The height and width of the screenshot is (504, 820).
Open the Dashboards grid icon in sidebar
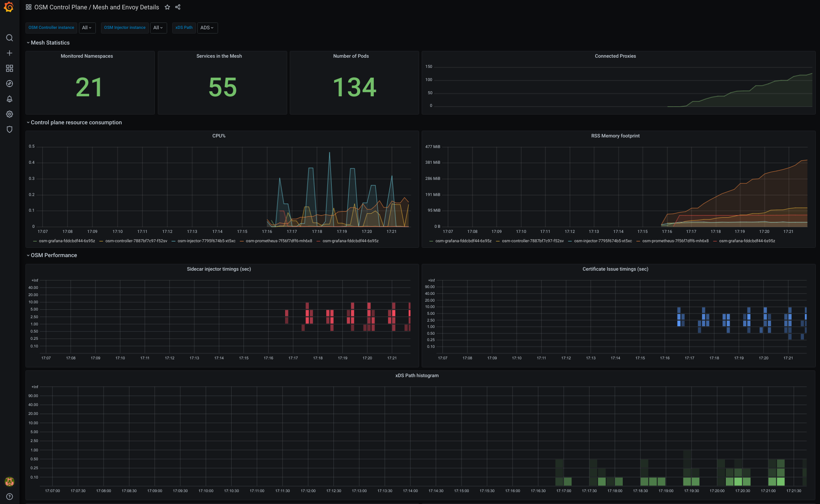point(9,68)
